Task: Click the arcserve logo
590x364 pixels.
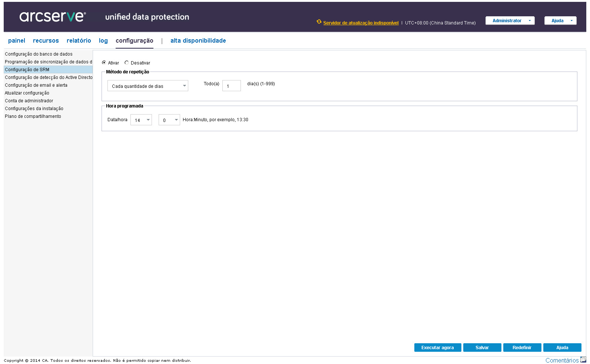Action: [x=53, y=17]
